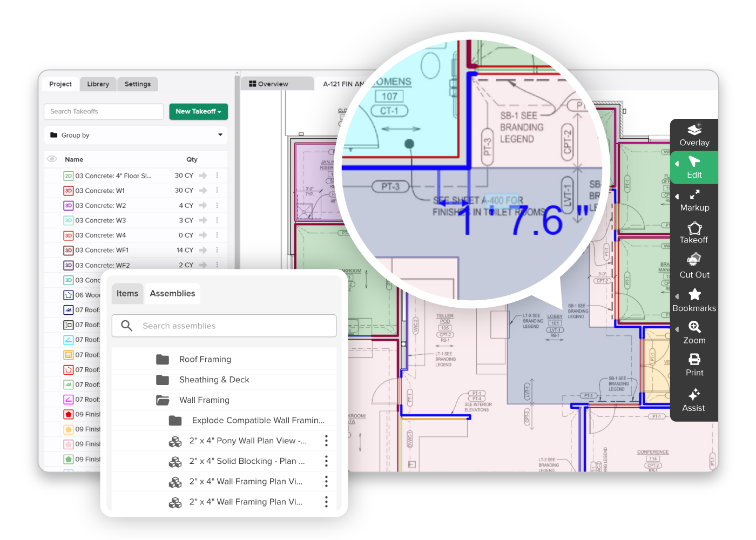The height and width of the screenshot is (540, 756).
Task: Open the Cut Out tool
Action: (694, 266)
